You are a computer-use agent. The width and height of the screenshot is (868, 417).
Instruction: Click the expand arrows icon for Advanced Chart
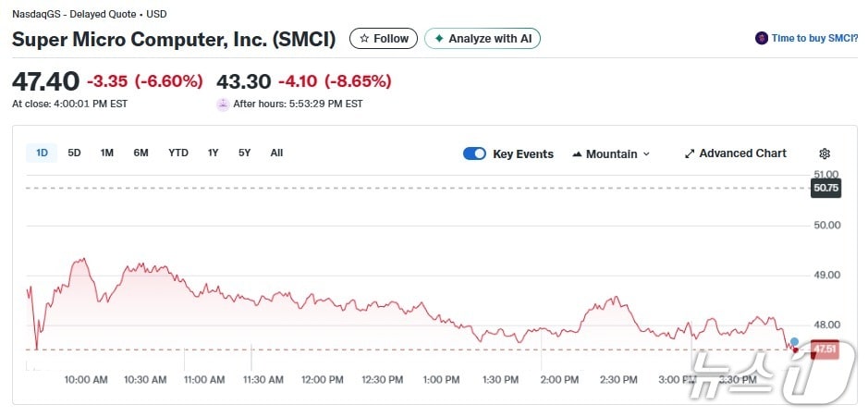690,153
